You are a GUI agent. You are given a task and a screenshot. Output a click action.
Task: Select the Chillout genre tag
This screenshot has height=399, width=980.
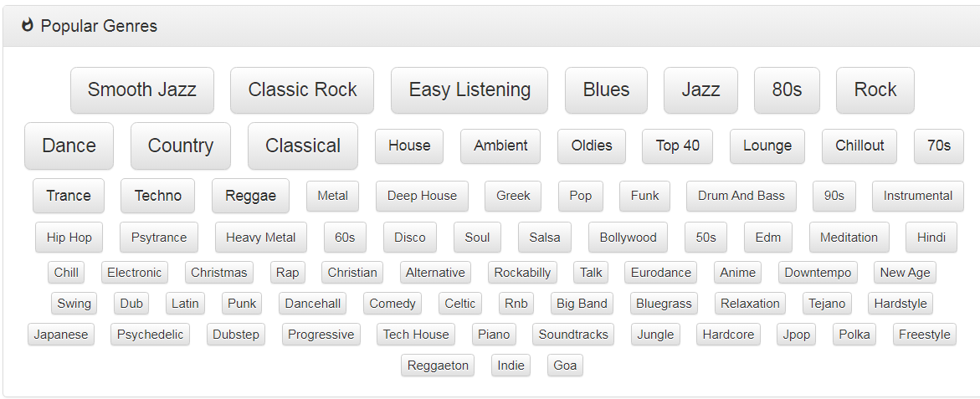(x=859, y=146)
